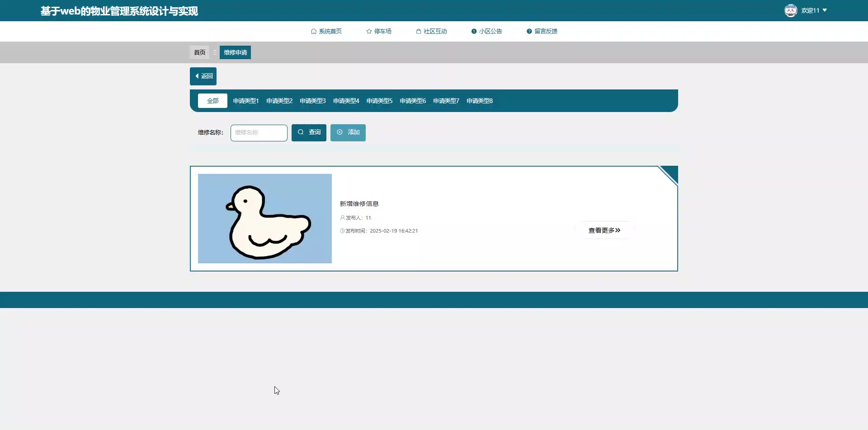Select the 申请类型1 tab
This screenshot has width=868, height=430.
click(x=246, y=101)
